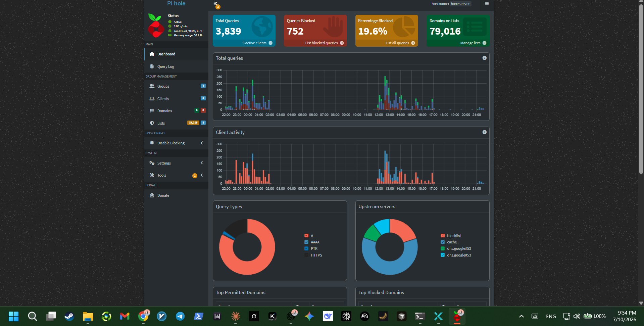644x326 pixels.
Task: Click the hamburger menu icon top right
Action: tap(487, 4)
